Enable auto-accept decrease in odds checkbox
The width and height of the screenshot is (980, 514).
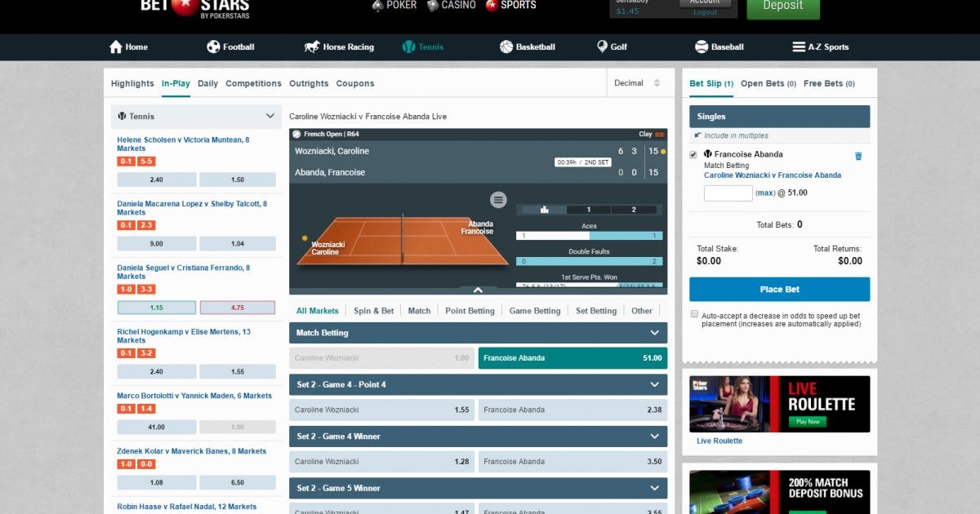(694, 314)
